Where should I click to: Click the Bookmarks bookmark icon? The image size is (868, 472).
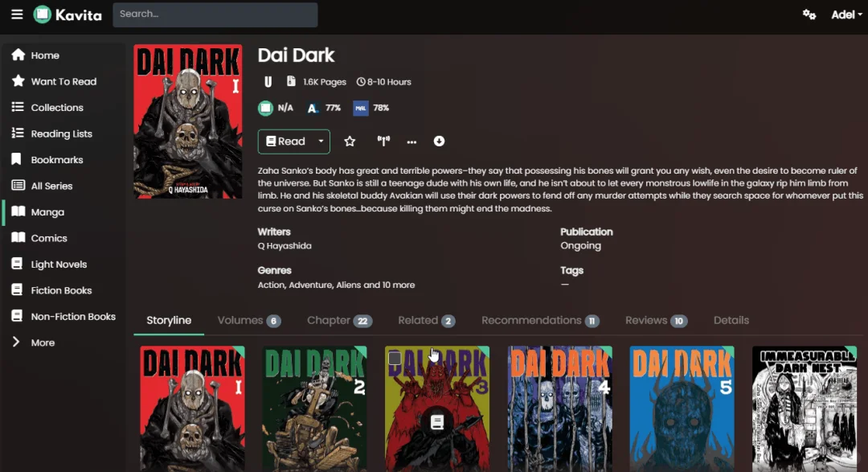(x=16, y=159)
